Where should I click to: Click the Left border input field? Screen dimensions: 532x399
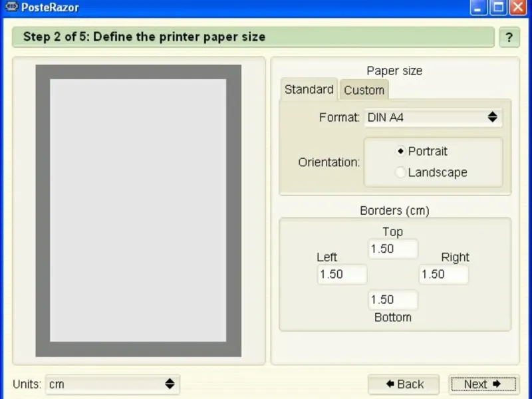pyautogui.click(x=342, y=274)
